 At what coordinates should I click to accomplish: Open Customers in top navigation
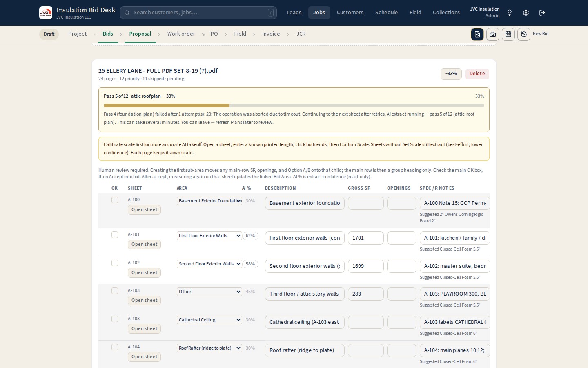[350, 13]
